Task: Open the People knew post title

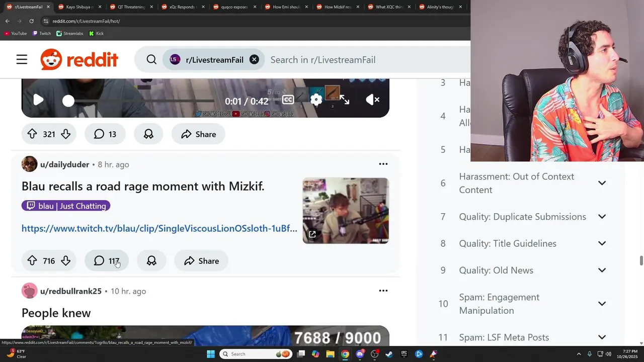Action: coord(56,313)
